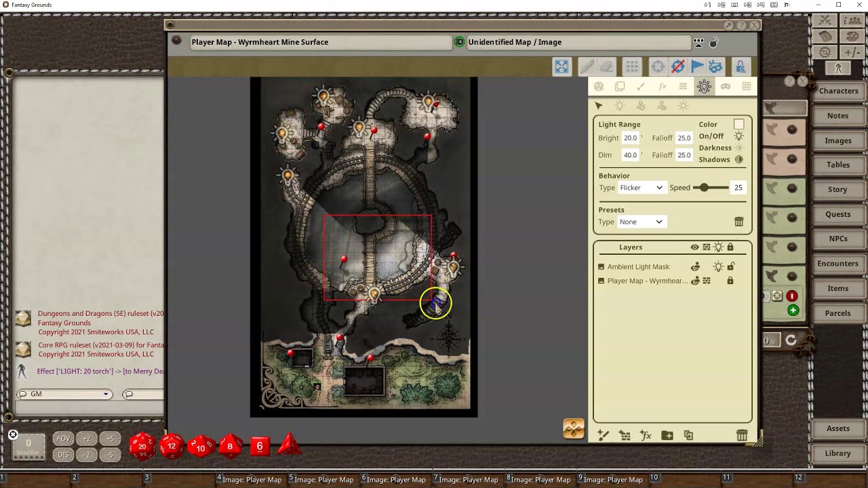Edit the Bright range value 20.0
The height and width of the screenshot is (488, 868).
pos(631,138)
